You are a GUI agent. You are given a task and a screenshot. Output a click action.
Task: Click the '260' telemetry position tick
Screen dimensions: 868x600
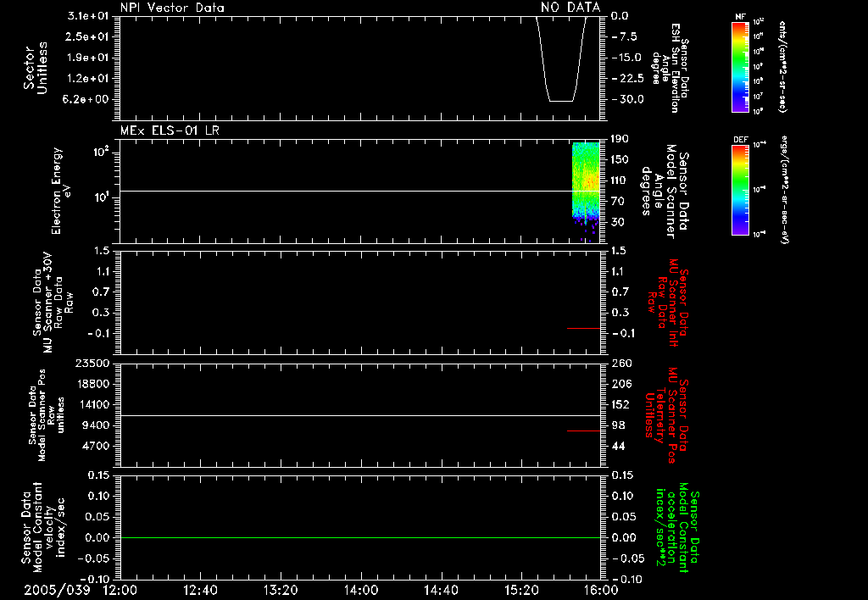click(620, 363)
